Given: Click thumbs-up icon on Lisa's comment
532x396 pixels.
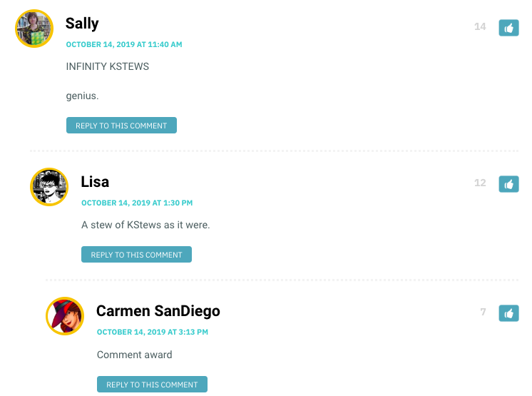Looking at the screenshot, I should 508,184.
